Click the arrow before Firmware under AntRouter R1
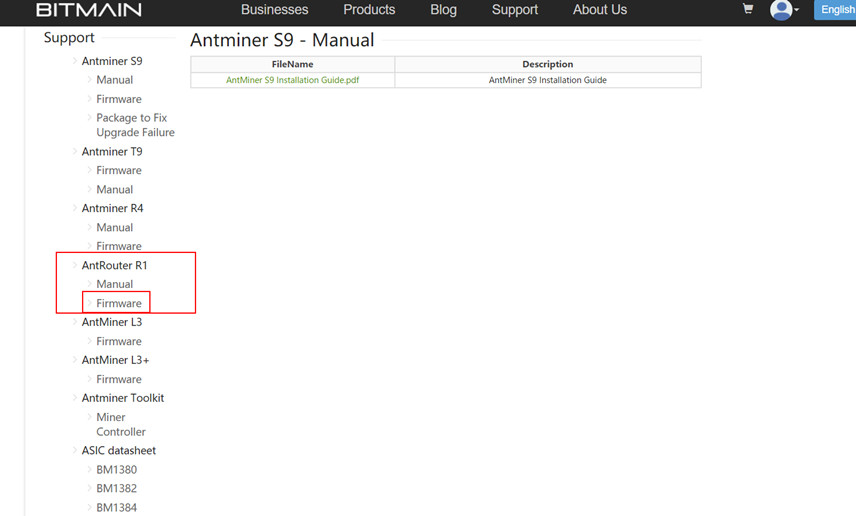 [x=90, y=303]
